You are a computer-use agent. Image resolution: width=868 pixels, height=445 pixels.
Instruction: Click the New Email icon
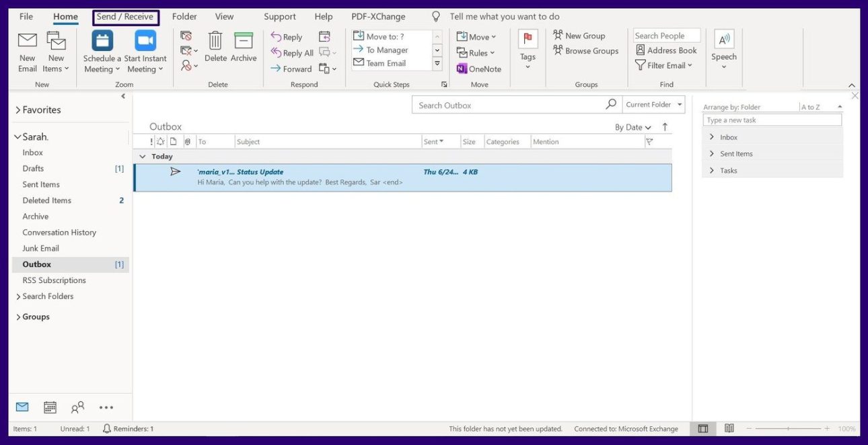[28, 42]
